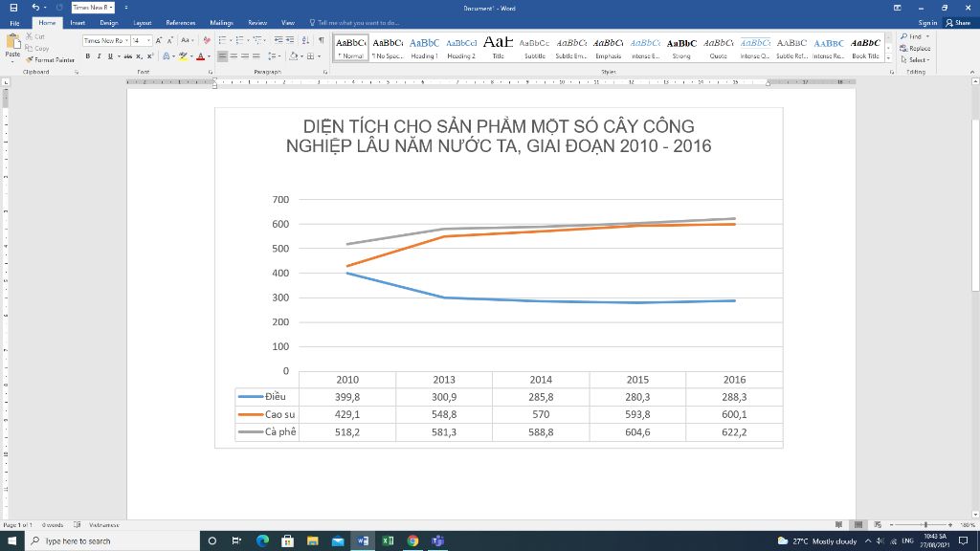Expand the Styles gallery more arrow
The width and height of the screenshot is (980, 551).
pos(889,56)
